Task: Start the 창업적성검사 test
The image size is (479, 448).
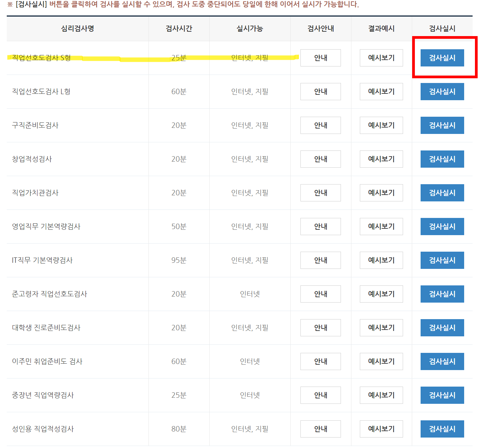Action: (x=442, y=159)
